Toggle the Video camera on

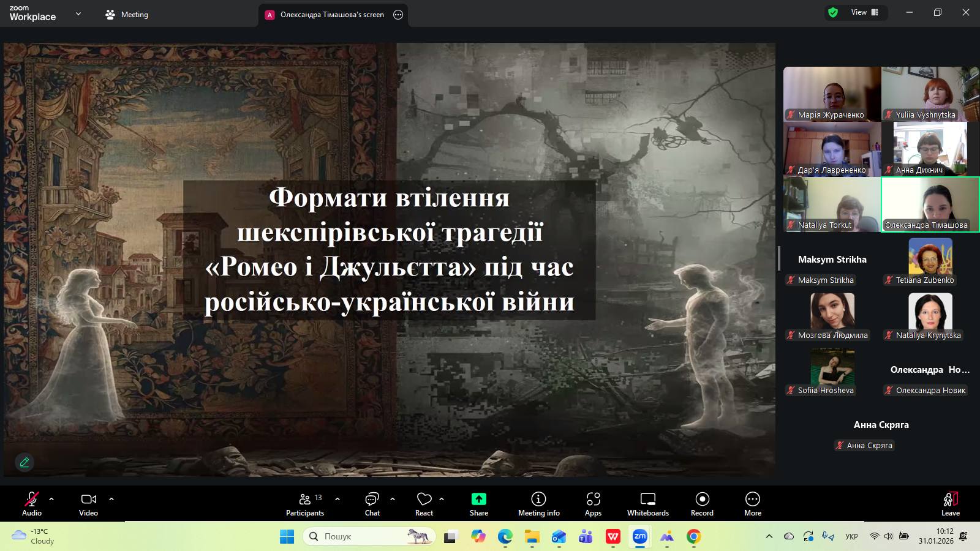89,500
